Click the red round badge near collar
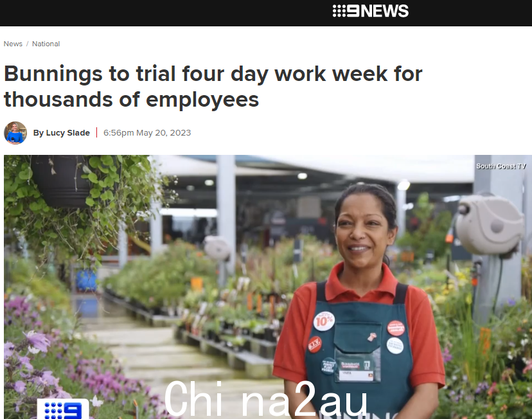Viewport: 532px width, 419px height. coord(396,328)
